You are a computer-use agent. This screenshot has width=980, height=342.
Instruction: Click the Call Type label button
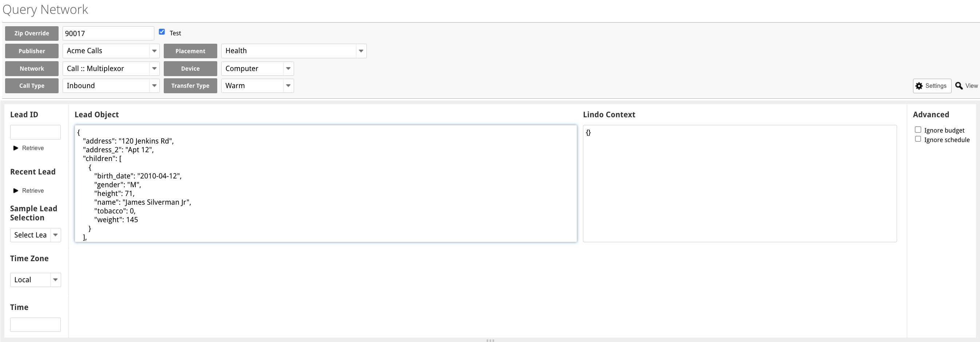(32, 86)
